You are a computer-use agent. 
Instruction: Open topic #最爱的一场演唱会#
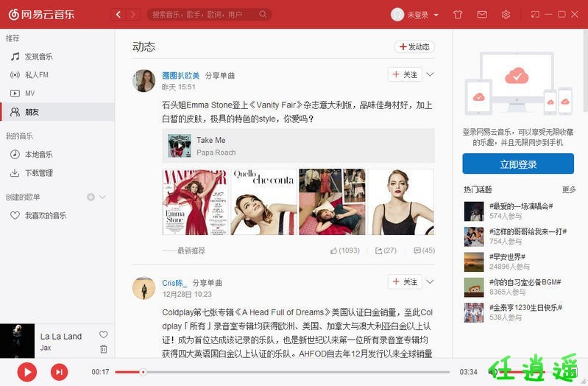(521, 206)
